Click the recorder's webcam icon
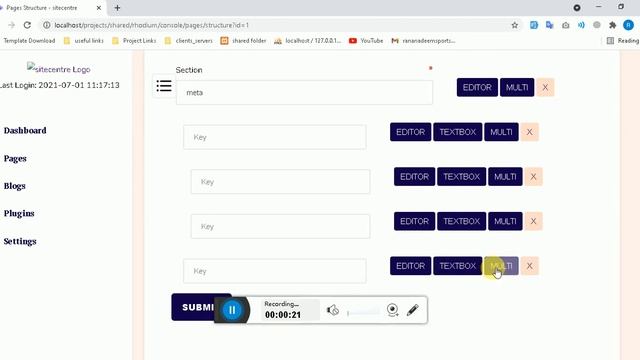This screenshot has width=640, height=360. 392,310
